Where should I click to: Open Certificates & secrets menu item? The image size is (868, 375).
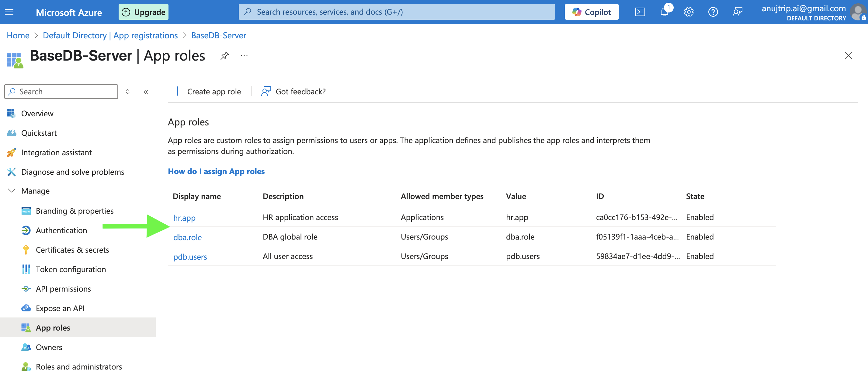coord(72,250)
